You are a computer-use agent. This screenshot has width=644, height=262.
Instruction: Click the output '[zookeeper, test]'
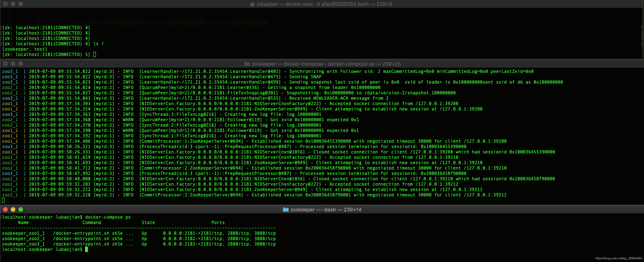25,49
